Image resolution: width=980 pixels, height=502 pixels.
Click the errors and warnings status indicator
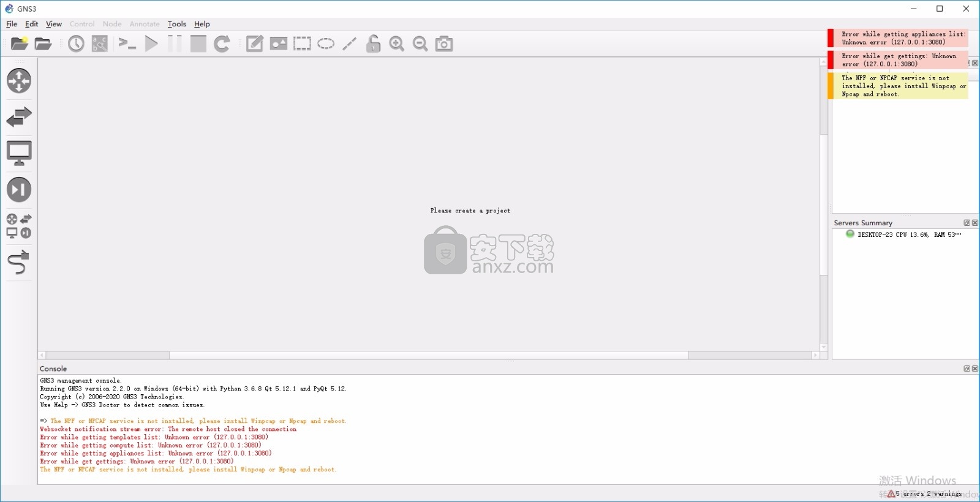pyautogui.click(x=924, y=493)
